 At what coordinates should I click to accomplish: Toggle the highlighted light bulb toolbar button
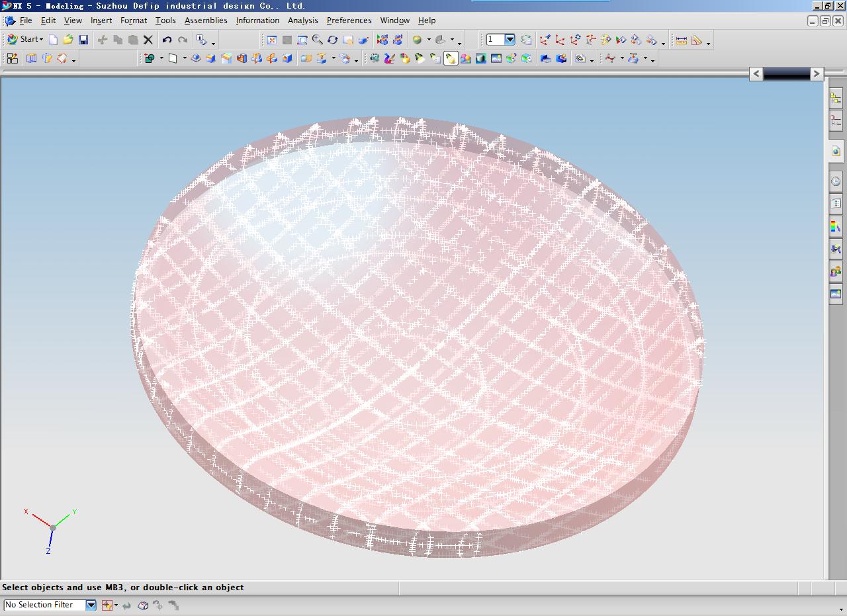pyautogui.click(x=450, y=59)
